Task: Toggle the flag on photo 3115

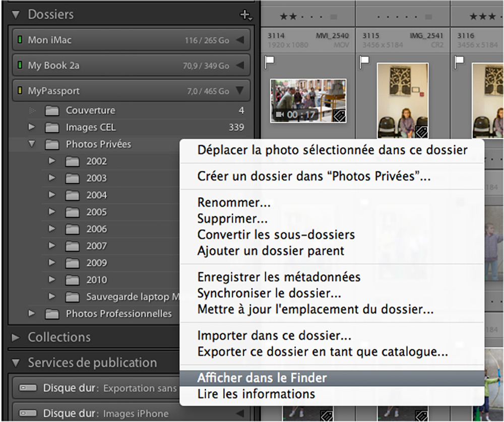Action: click(364, 62)
